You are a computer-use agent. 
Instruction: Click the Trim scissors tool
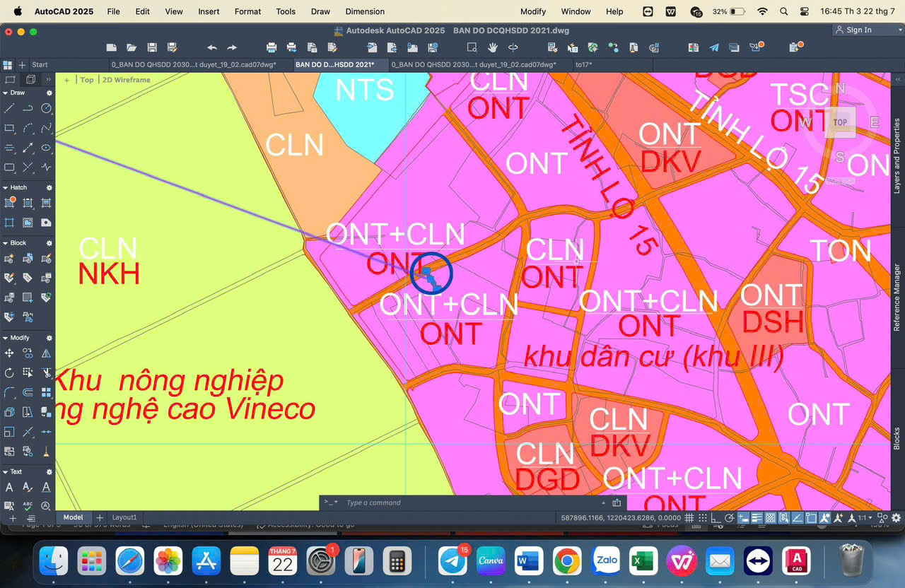point(46,372)
